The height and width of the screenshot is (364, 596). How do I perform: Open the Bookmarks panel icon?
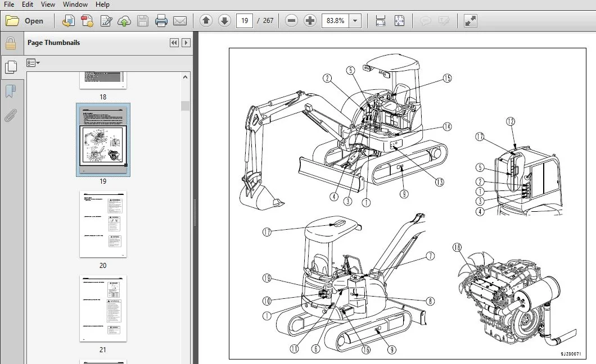coord(11,91)
